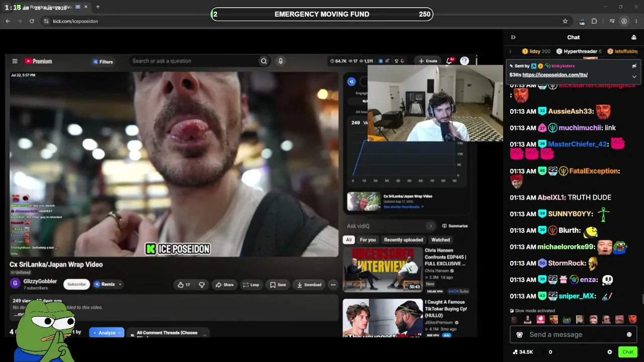The image size is (644, 362).
Task: Go back using the browser back arrow
Action: [8, 21]
